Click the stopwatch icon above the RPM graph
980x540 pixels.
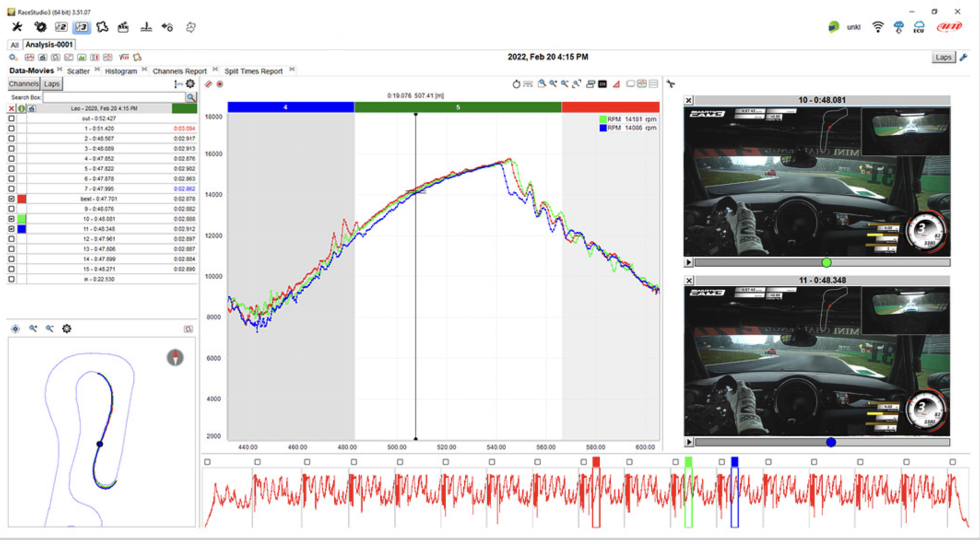pos(516,84)
